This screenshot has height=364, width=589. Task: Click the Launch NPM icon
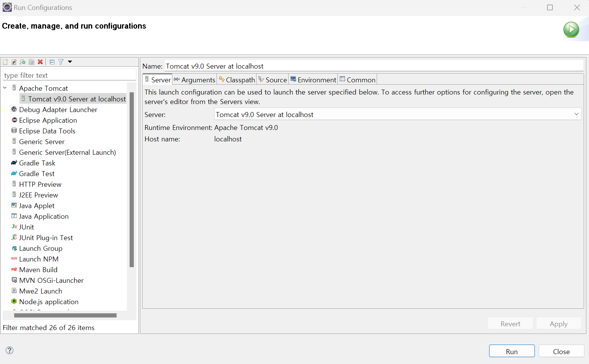[14, 258]
